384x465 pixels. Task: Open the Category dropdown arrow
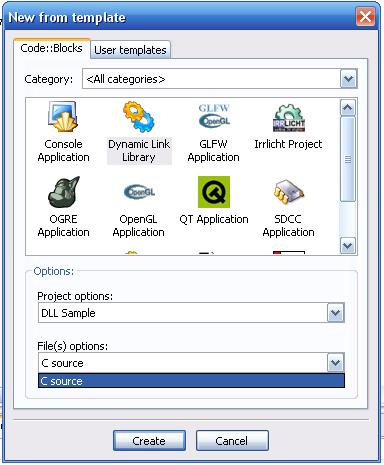pyautogui.click(x=348, y=79)
